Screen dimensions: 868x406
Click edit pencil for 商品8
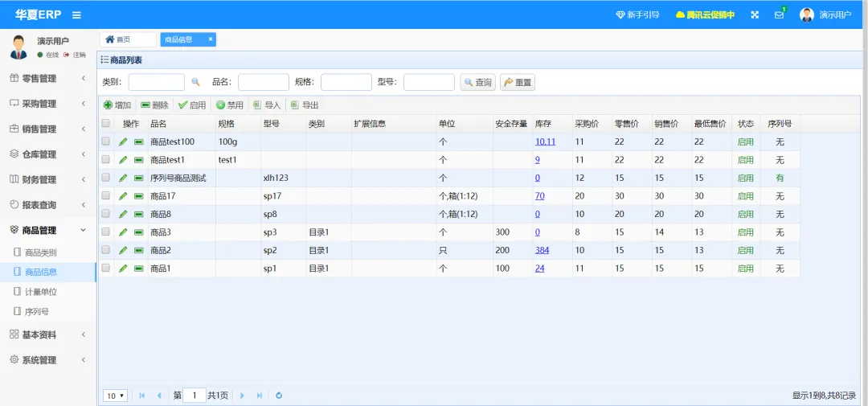(x=123, y=214)
